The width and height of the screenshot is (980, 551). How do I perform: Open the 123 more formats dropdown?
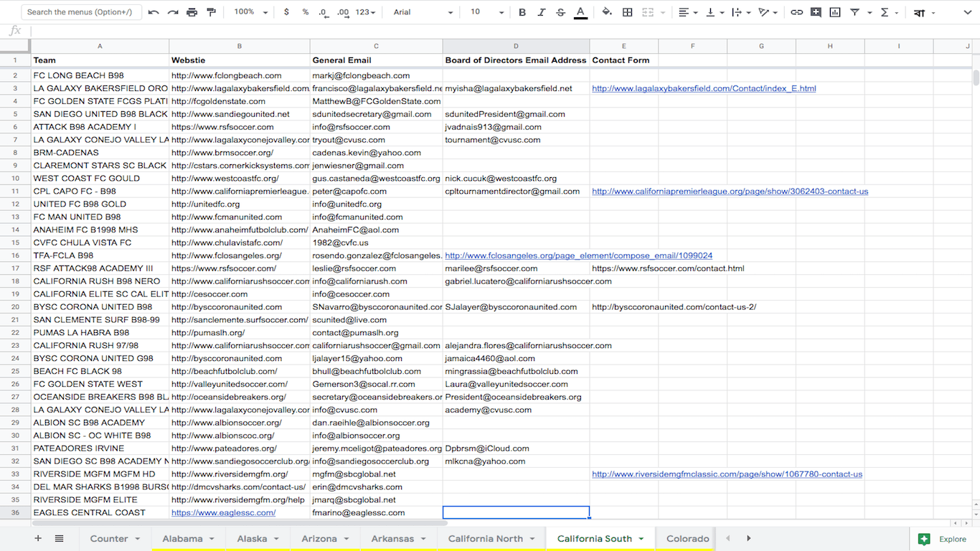click(366, 12)
